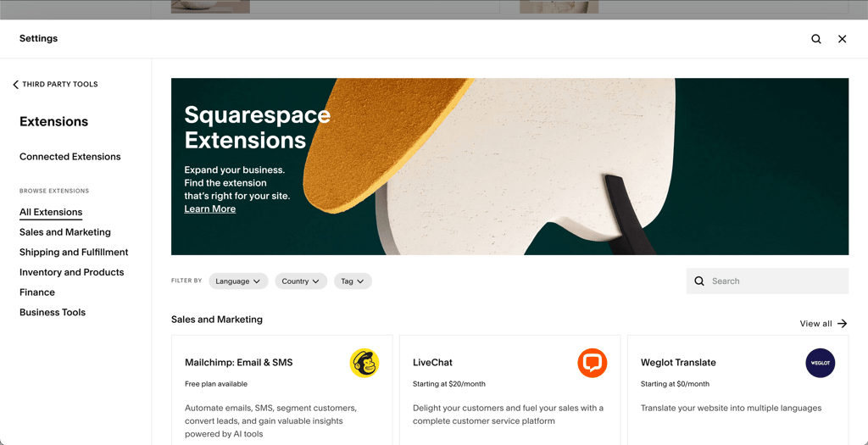
Task: Click 'Translate your website into multiple languages' text
Action: click(x=732, y=409)
